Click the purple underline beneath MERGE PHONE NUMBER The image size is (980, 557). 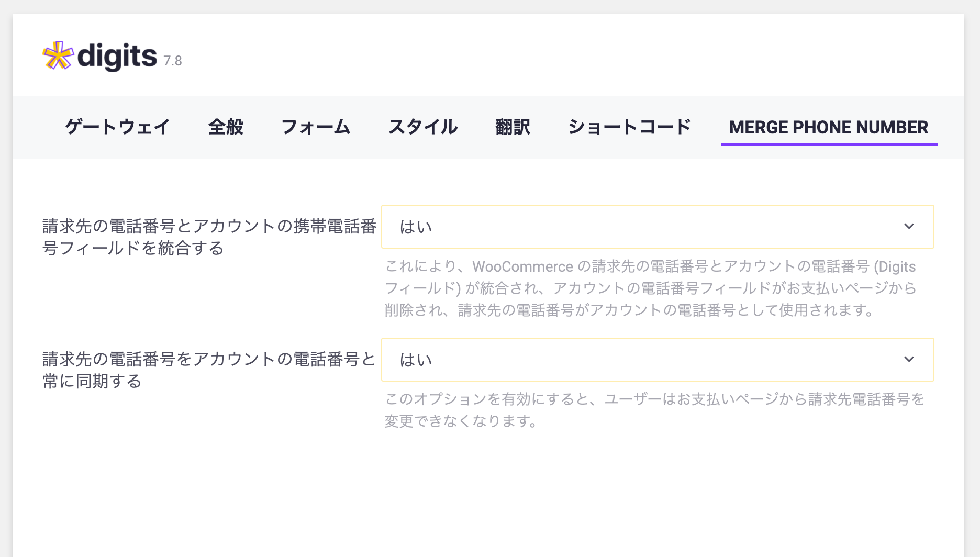pyautogui.click(x=829, y=144)
